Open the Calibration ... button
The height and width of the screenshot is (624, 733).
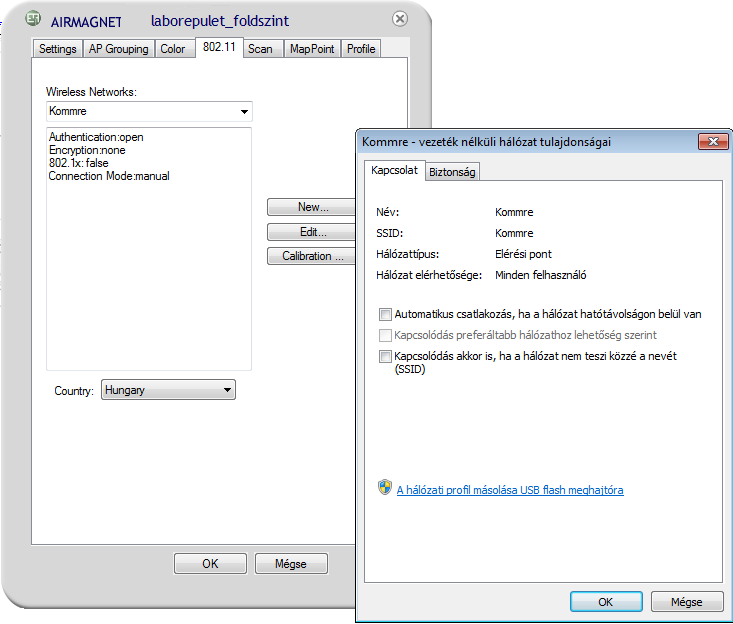pos(312,256)
